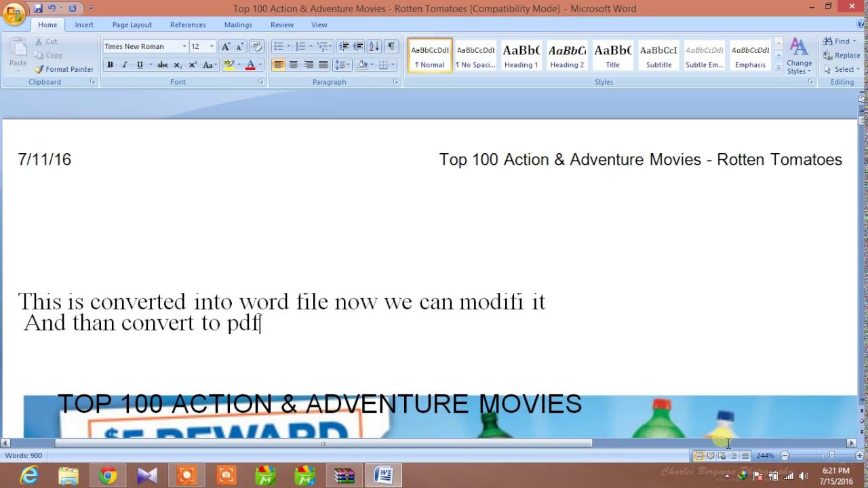Expand the Styles gallery More arrow
Image resolution: width=868 pixels, height=488 pixels.
tap(778, 67)
